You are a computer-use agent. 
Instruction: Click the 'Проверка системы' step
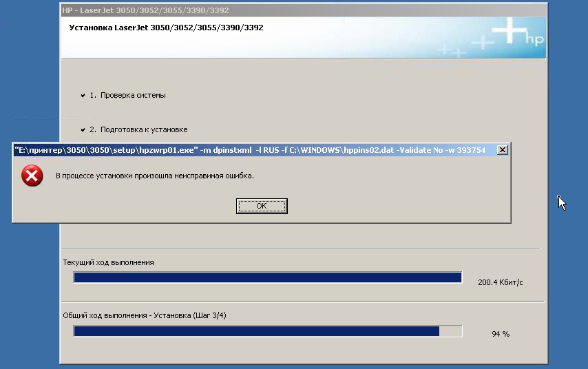(x=127, y=95)
